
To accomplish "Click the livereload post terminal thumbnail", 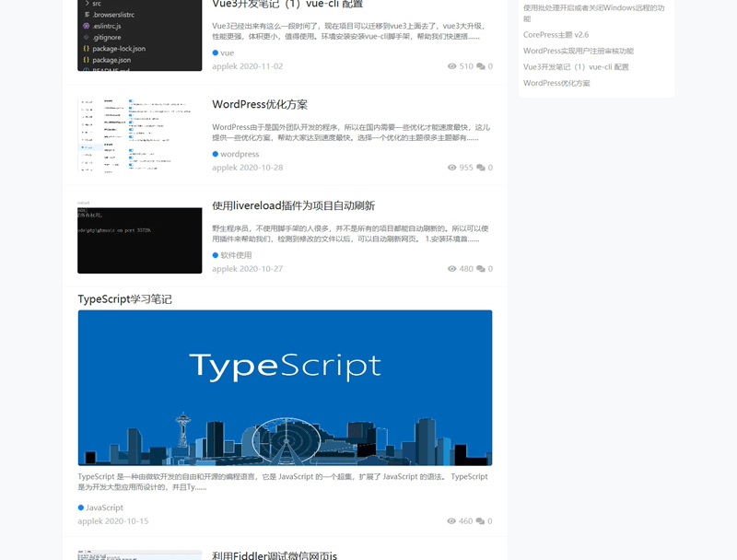I will click(x=140, y=238).
